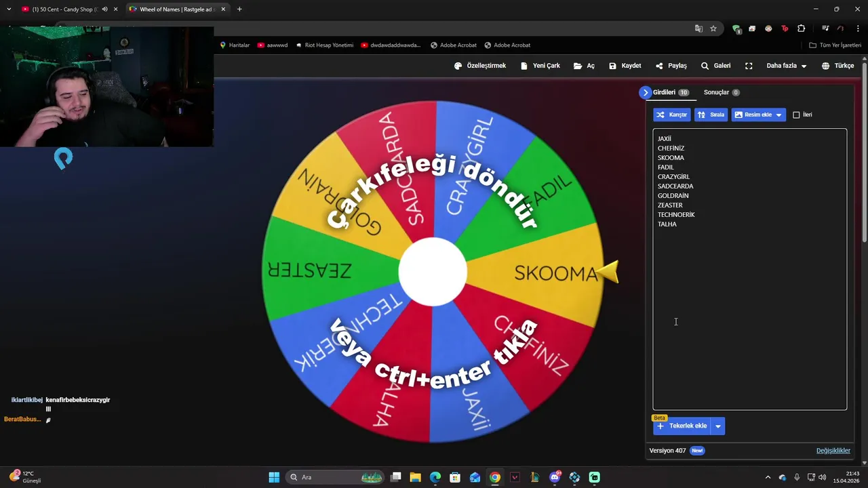Viewport: 868px width, 488px height.
Task: Open File Explorer from taskbar
Action: [416, 477]
